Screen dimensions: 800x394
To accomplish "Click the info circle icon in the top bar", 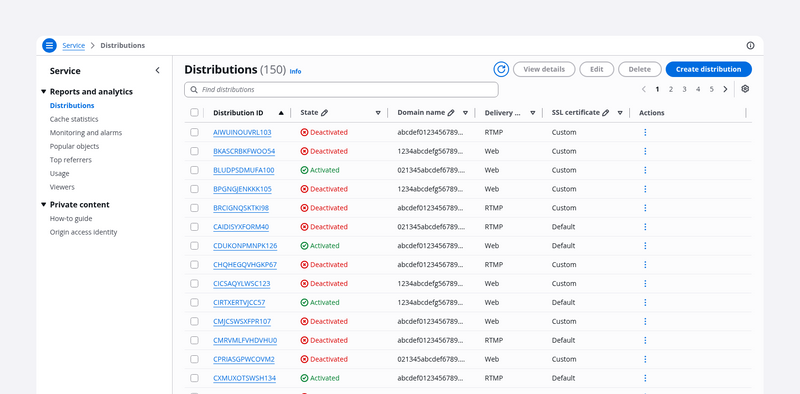I will (x=750, y=45).
